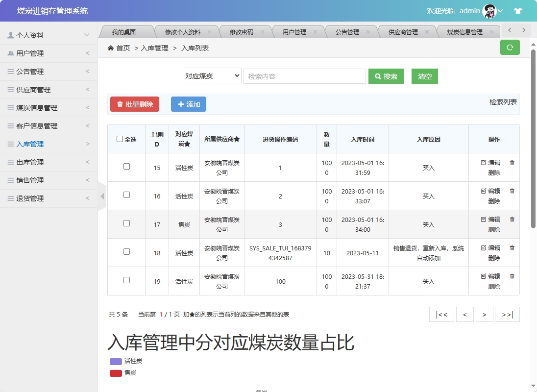Click the home icon in the breadcrumb
The image size is (537, 392).
click(111, 48)
